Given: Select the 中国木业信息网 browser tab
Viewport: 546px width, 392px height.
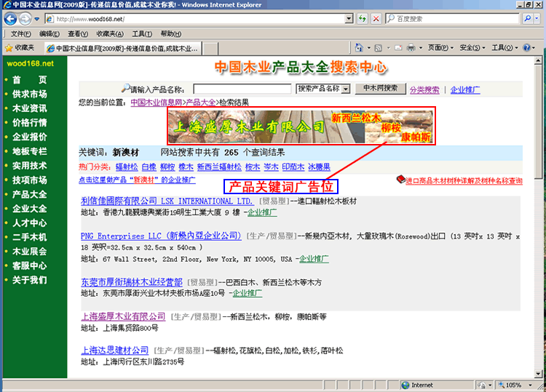Looking at the screenshot, I should pos(123,48).
